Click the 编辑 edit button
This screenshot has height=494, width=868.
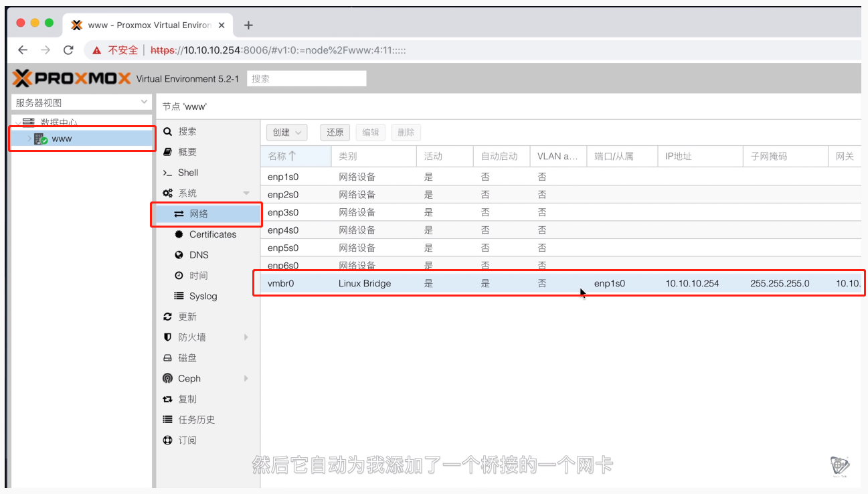[x=371, y=133]
